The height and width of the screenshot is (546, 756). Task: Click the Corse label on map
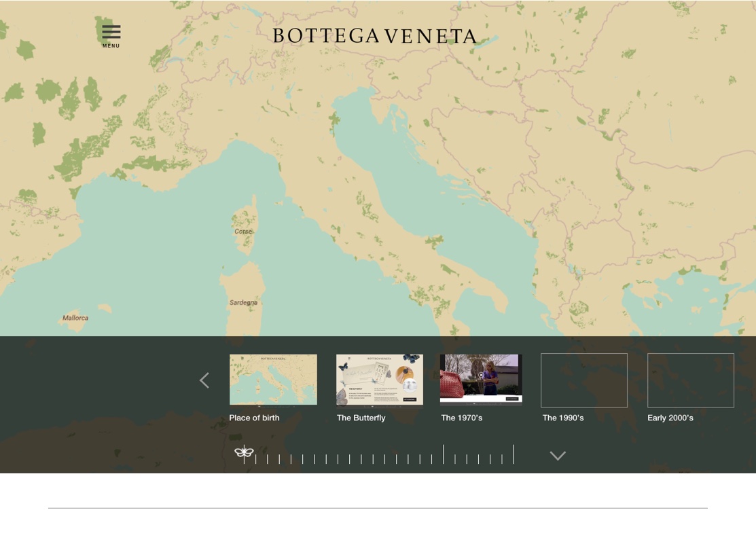(x=243, y=232)
